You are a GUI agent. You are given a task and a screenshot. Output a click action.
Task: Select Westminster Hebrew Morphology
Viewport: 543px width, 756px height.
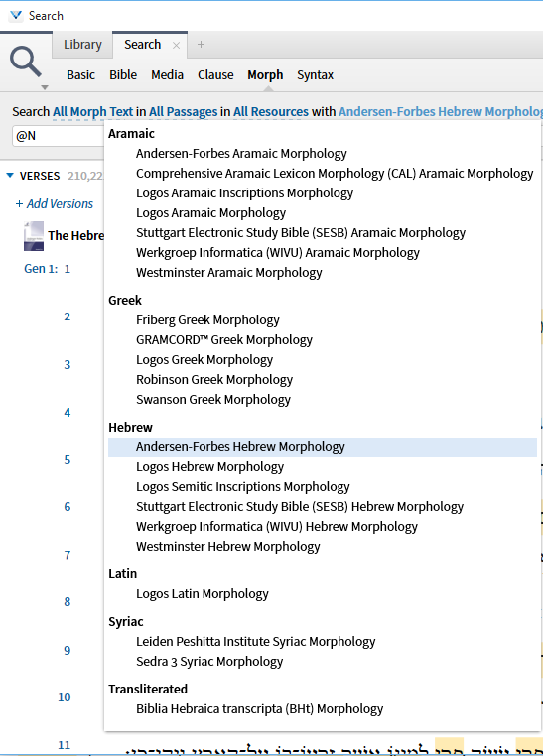pyautogui.click(x=227, y=547)
